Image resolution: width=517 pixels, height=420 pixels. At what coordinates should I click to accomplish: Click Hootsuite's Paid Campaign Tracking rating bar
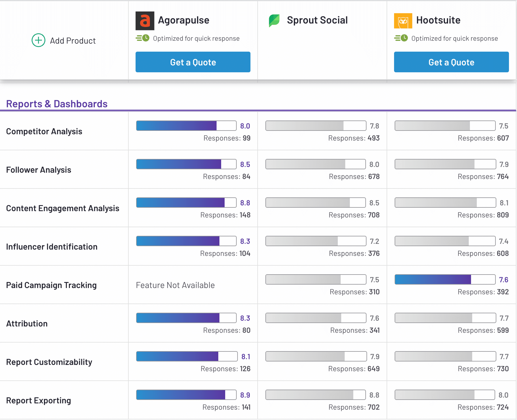pos(445,279)
